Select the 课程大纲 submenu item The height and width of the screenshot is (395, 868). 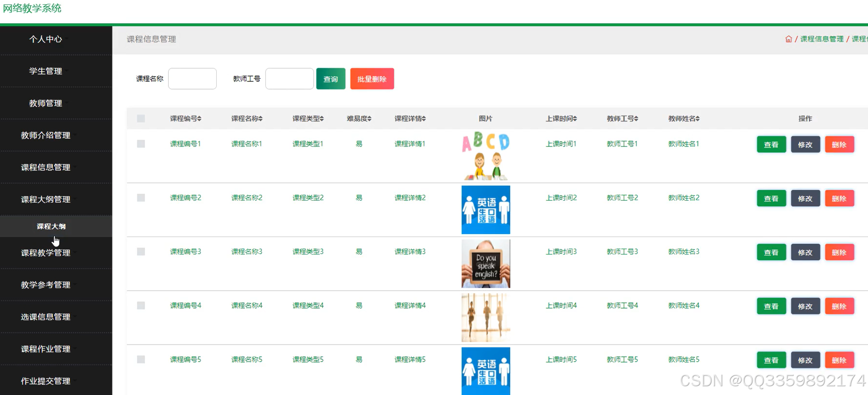(x=56, y=226)
